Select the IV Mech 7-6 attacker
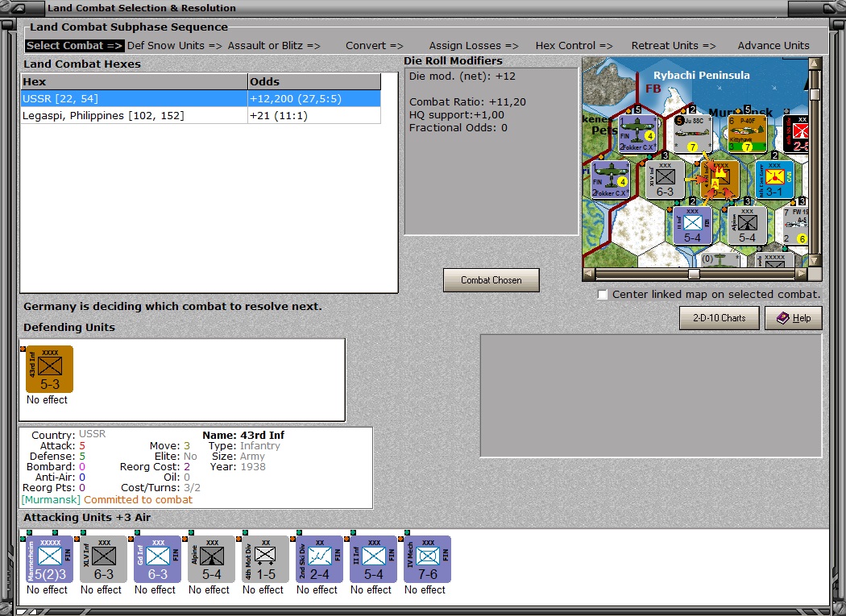This screenshot has width=846, height=616. pyautogui.click(x=427, y=559)
